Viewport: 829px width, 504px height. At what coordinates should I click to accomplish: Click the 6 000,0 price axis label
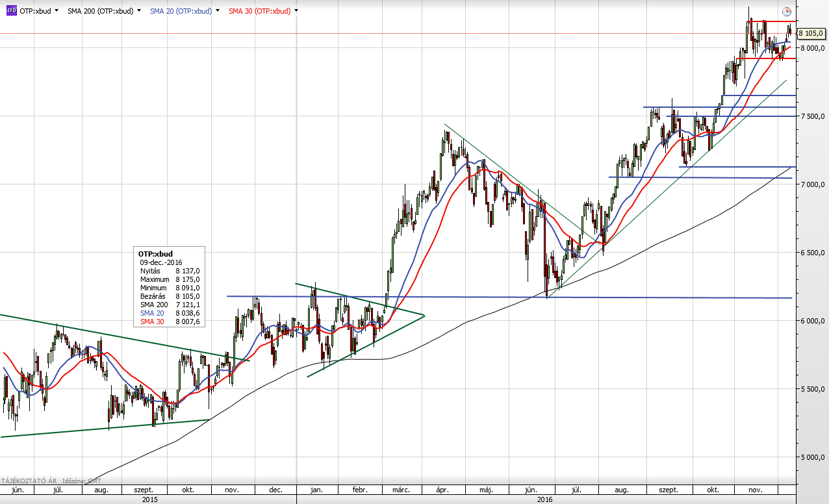click(x=812, y=321)
